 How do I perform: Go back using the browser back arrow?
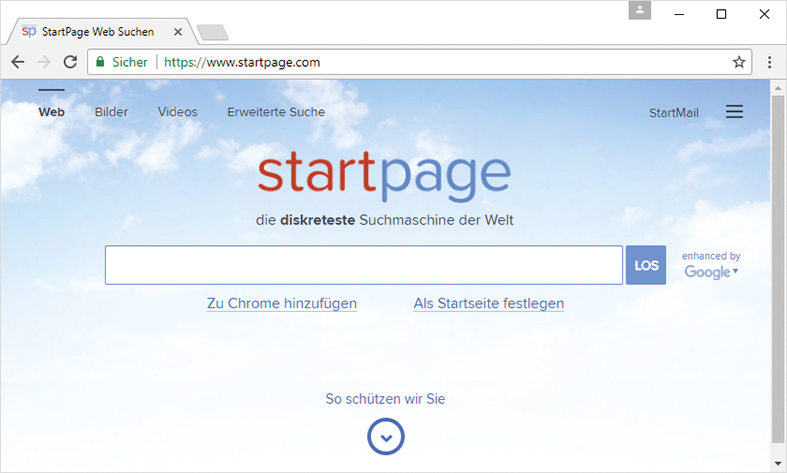pos(18,62)
